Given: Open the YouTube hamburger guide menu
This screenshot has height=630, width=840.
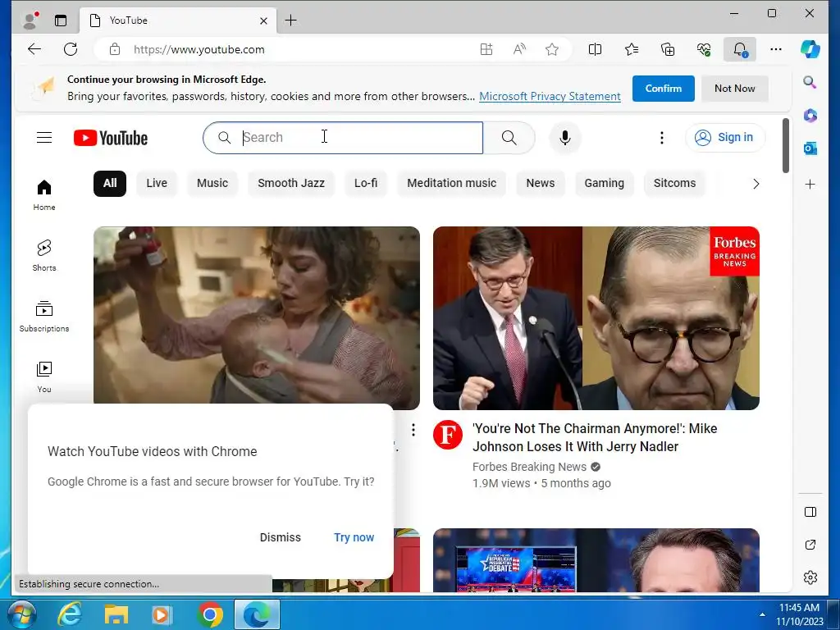Looking at the screenshot, I should click(x=44, y=138).
